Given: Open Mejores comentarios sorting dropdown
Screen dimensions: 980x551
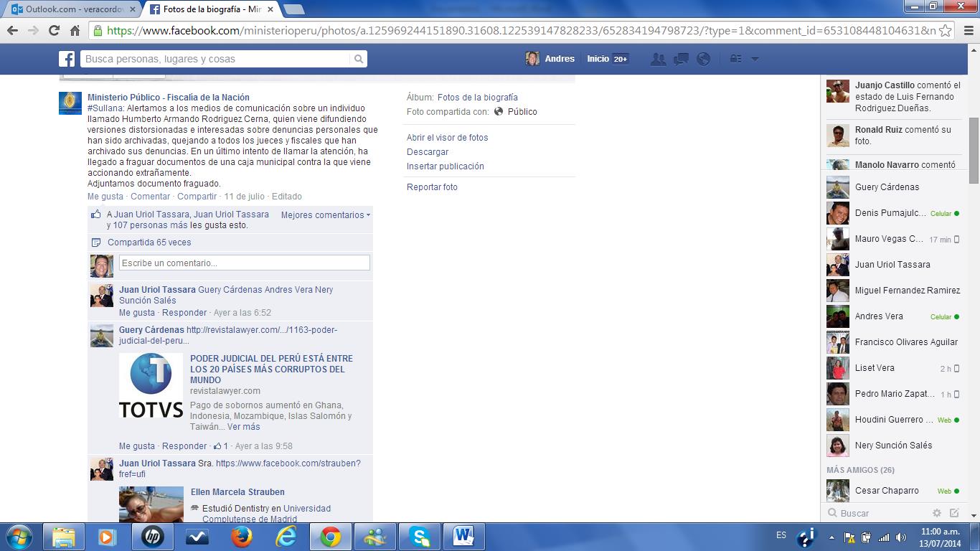Looking at the screenshot, I should coord(326,215).
